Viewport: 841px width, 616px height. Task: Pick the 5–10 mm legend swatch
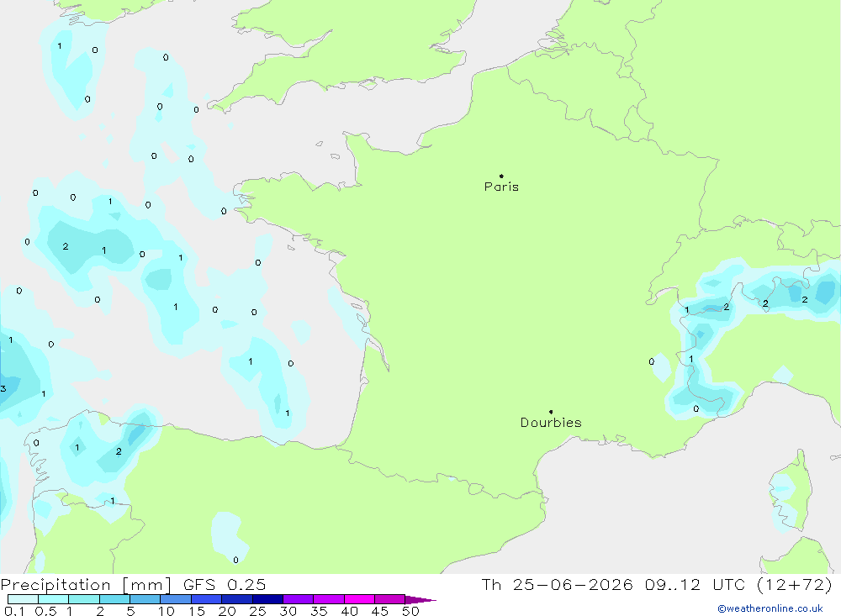[145, 599]
